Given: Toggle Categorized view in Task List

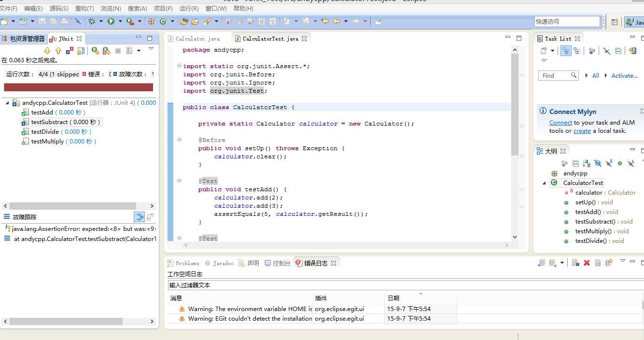Looking at the screenshot, I should point(567,51).
